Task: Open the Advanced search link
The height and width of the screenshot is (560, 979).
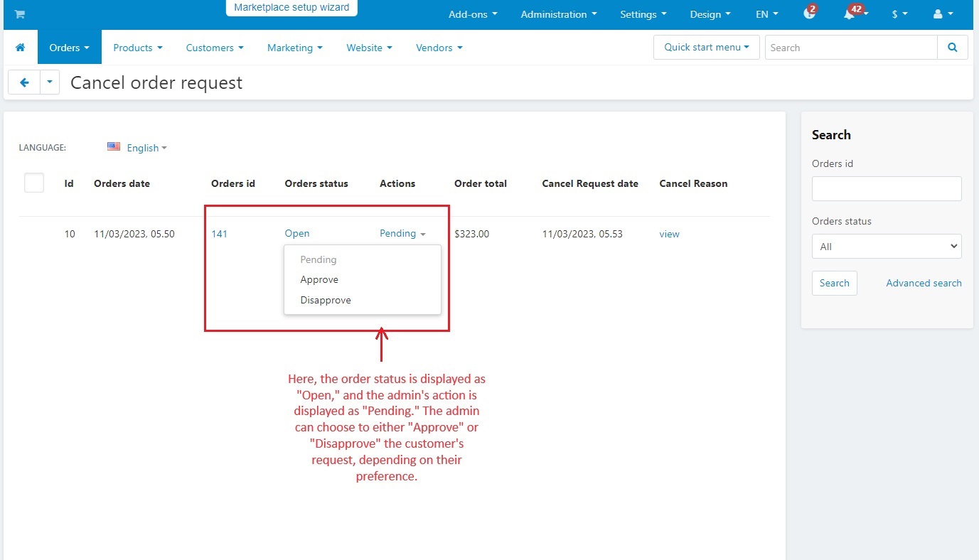Action: click(x=924, y=283)
